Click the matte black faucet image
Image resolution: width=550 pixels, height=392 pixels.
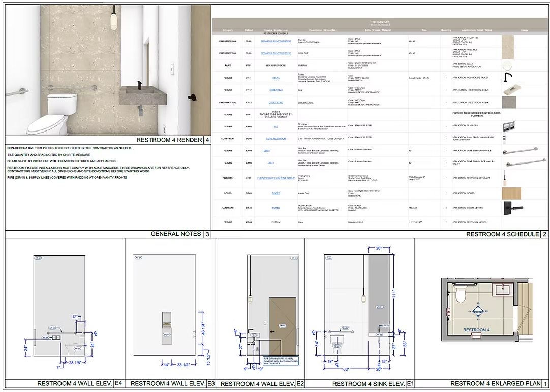pos(508,77)
